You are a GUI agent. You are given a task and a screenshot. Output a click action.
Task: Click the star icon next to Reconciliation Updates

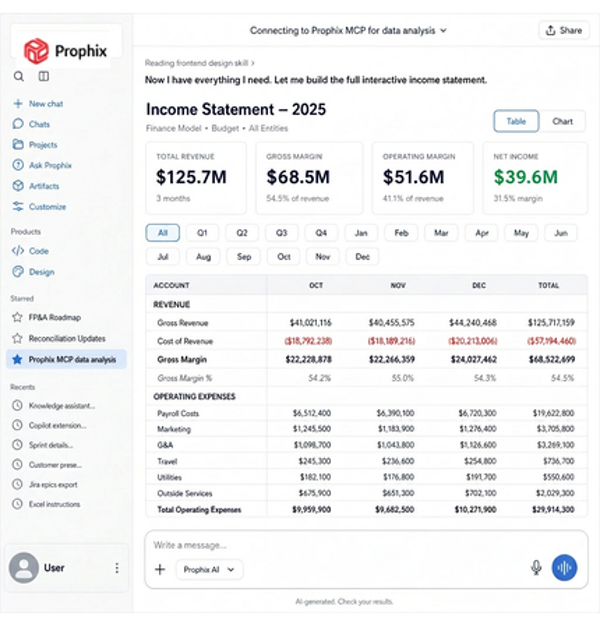(17, 339)
